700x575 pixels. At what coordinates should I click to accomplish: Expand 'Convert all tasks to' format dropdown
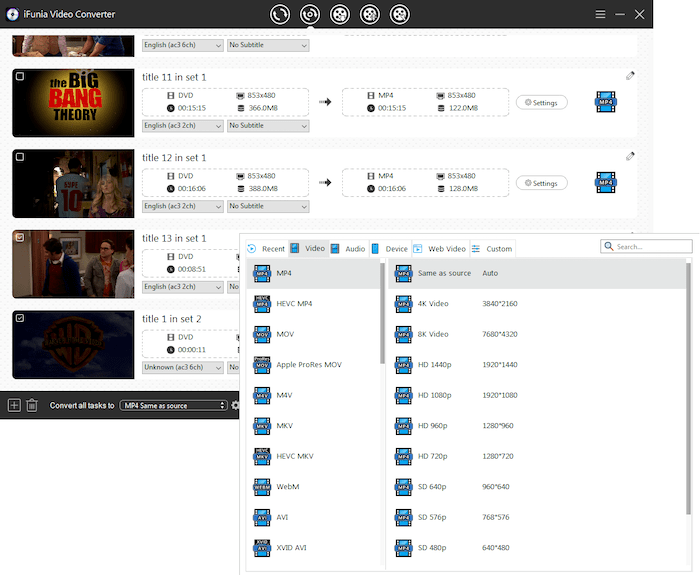(x=174, y=405)
